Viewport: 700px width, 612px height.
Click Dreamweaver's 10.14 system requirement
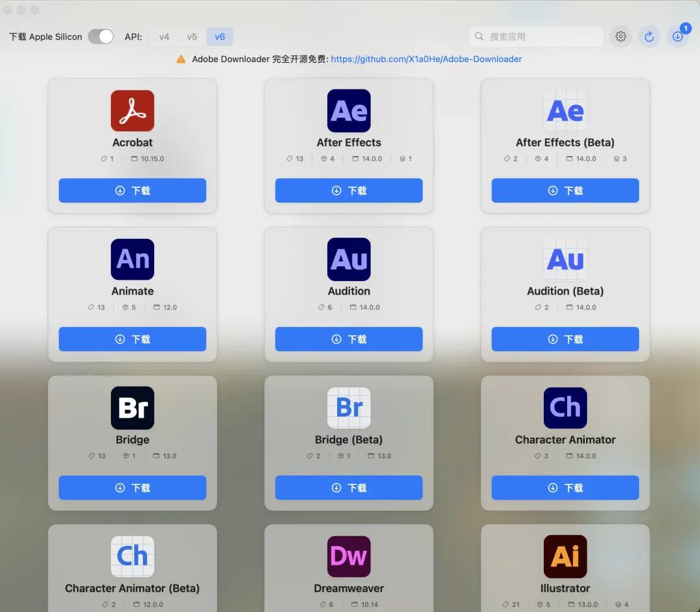[x=369, y=604]
